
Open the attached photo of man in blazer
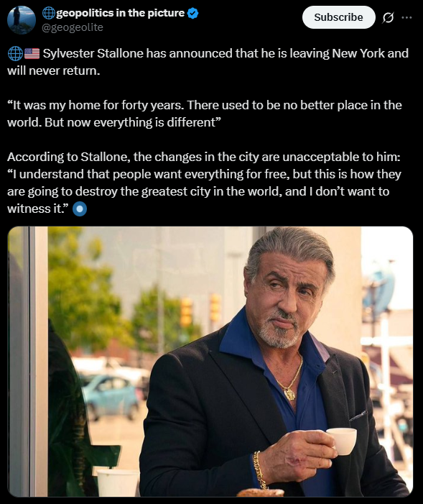210,362
